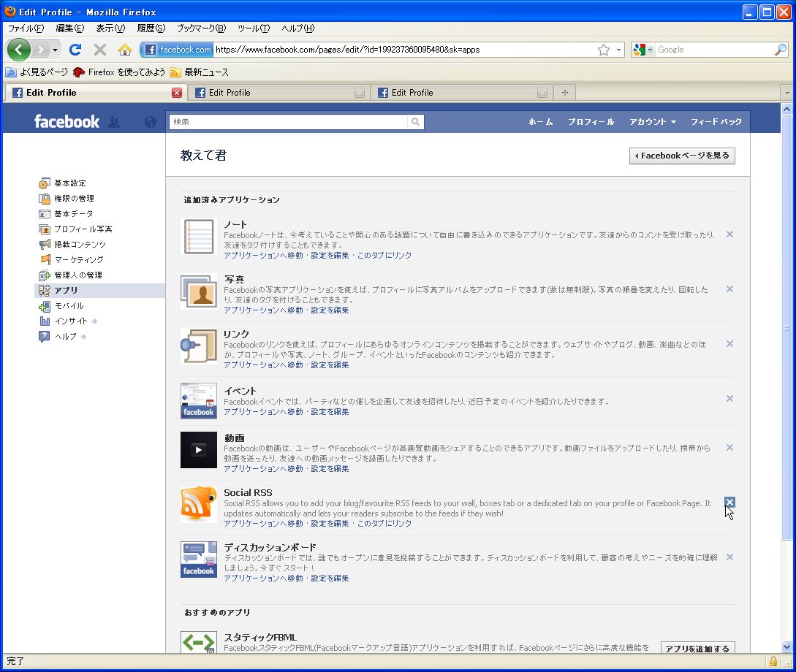Click the 写真 photos app icon
796x672 pixels.
pos(199,291)
